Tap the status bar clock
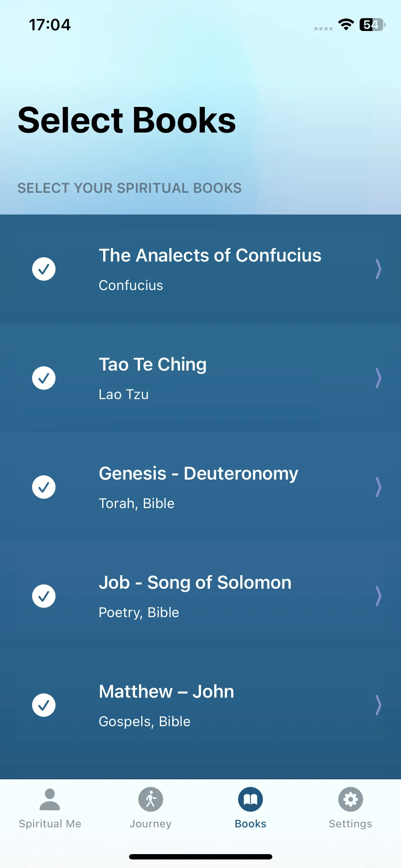401x868 pixels. click(x=50, y=25)
